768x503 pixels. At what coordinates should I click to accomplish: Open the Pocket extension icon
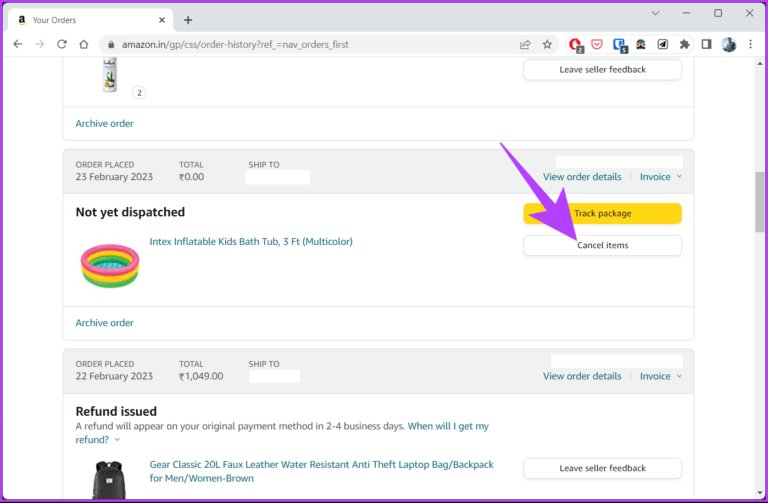point(597,45)
